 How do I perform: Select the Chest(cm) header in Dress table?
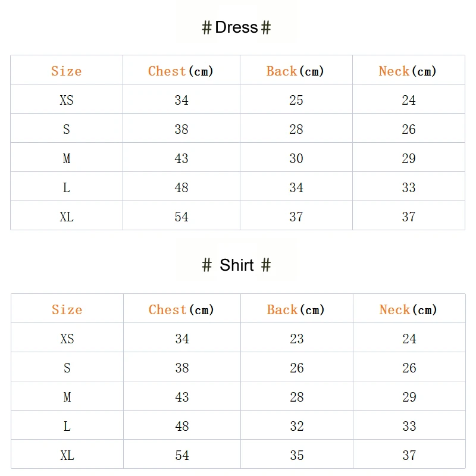(x=181, y=71)
